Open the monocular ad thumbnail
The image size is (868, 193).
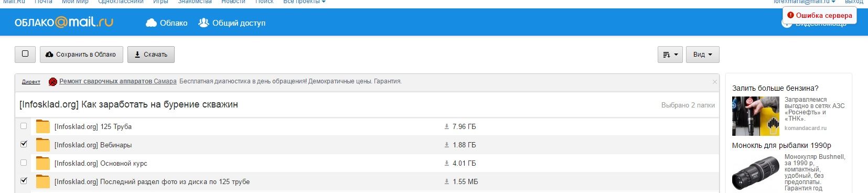click(x=756, y=172)
